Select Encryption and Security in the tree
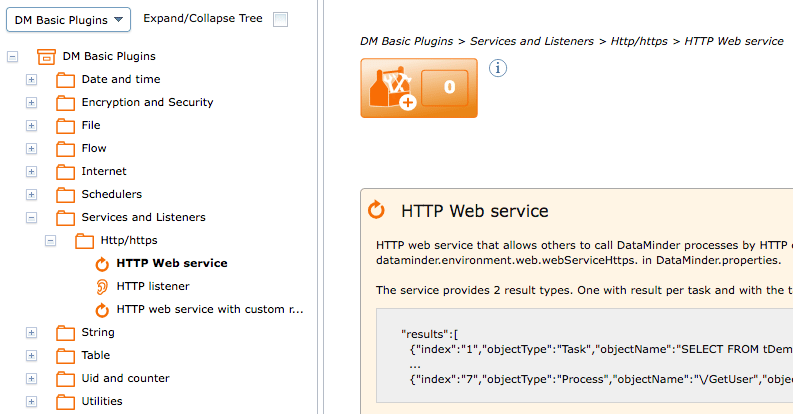 [147, 102]
